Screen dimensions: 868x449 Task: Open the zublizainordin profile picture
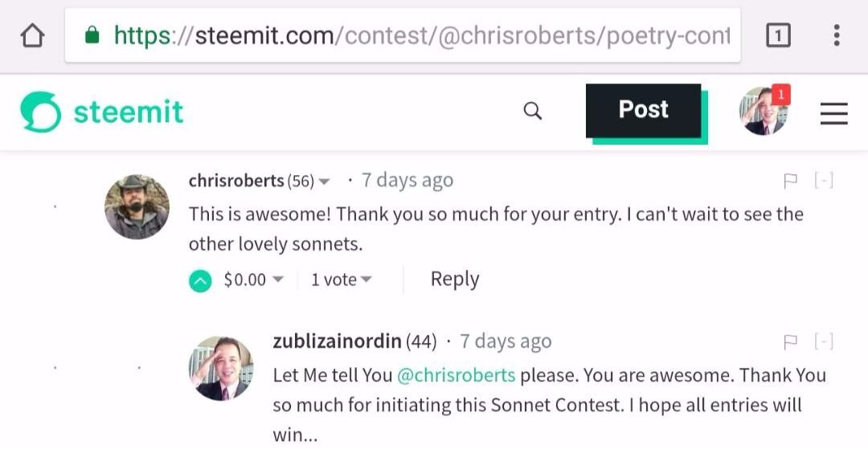(220, 367)
